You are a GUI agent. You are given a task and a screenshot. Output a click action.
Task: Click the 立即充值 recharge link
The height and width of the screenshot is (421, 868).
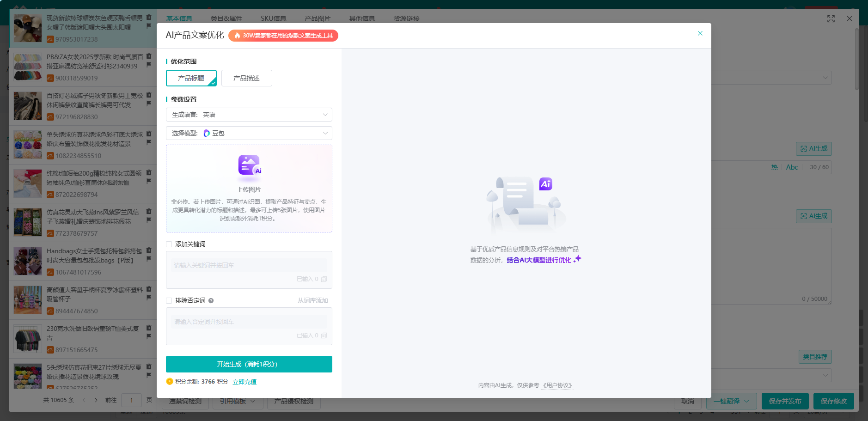[x=245, y=382]
